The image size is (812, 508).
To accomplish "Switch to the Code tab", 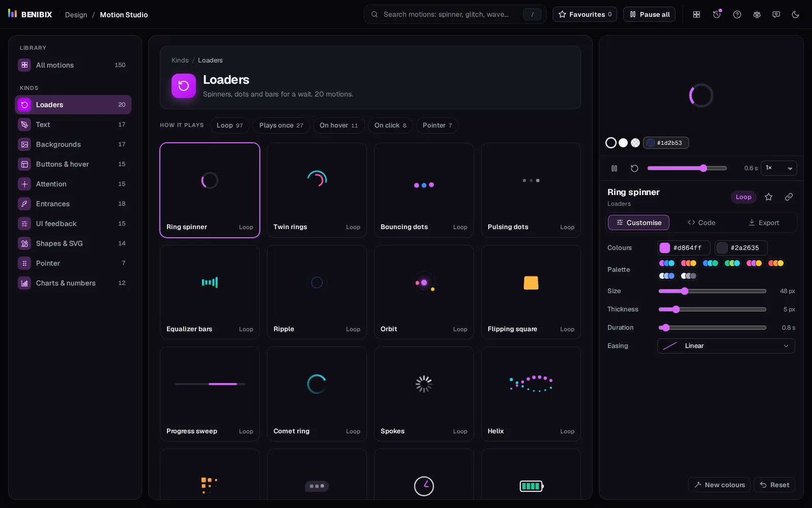I will point(701,223).
